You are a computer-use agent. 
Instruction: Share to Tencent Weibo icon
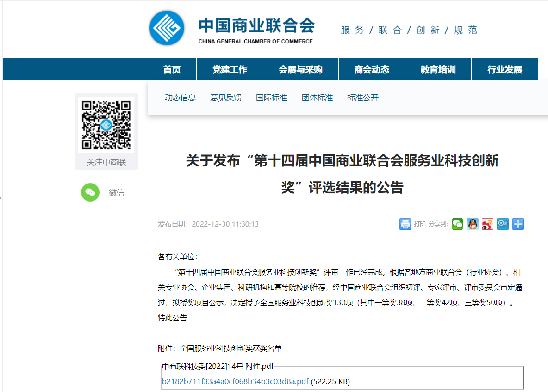(503, 224)
